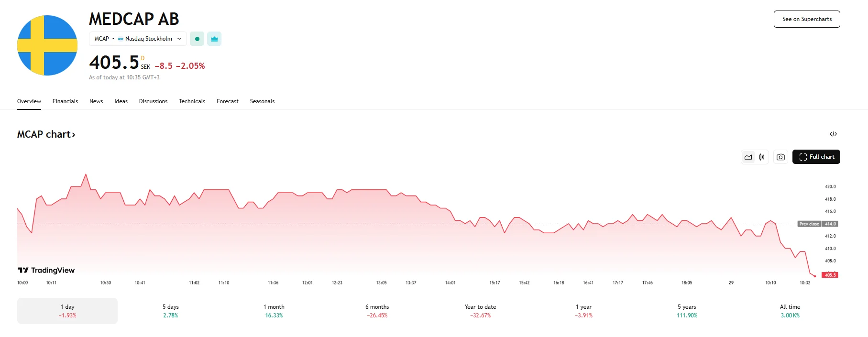Select the All time performance option
868x337 pixels.
click(789, 310)
